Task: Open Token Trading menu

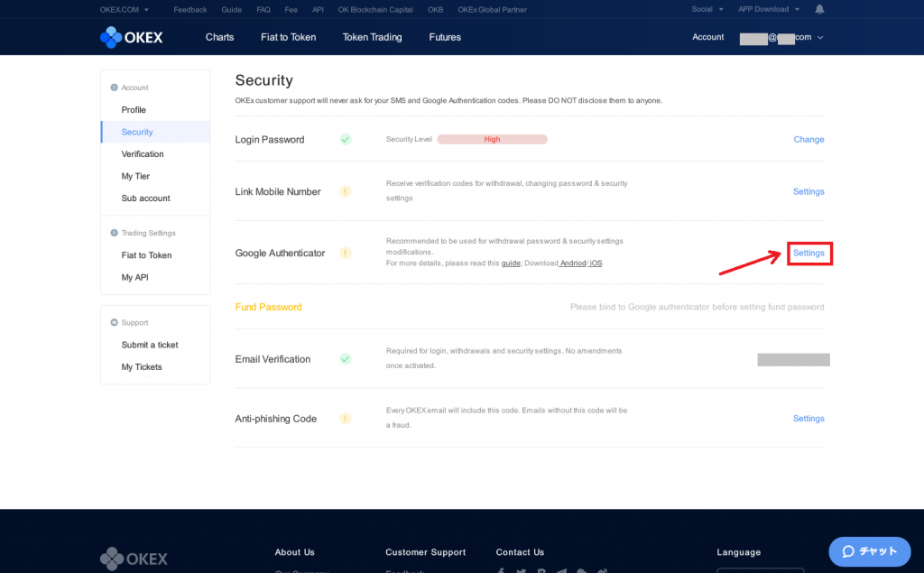Action: [x=373, y=37]
